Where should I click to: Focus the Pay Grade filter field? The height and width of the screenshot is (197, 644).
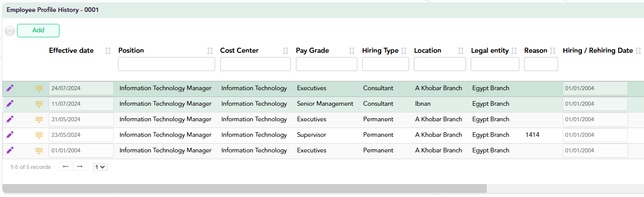point(326,64)
